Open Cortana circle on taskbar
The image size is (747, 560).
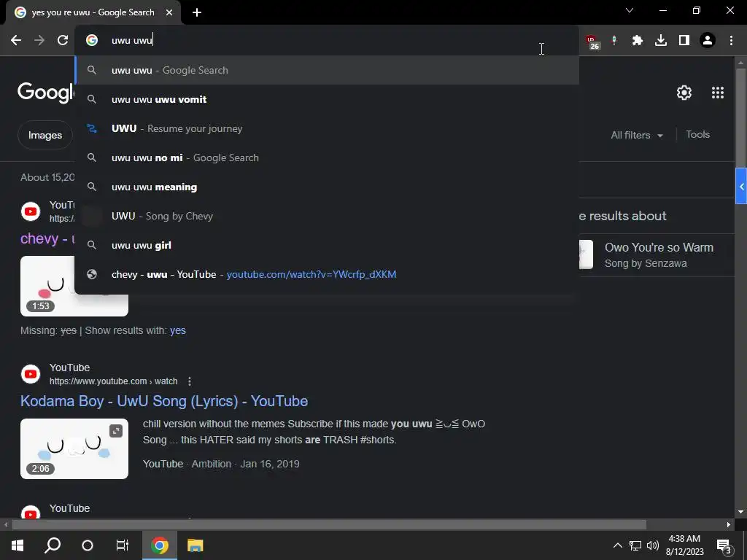[88, 545]
